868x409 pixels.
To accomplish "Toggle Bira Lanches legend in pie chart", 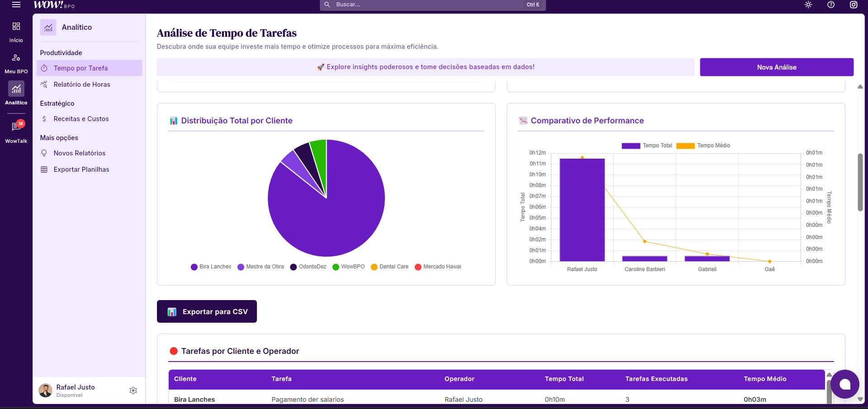I will tap(211, 267).
